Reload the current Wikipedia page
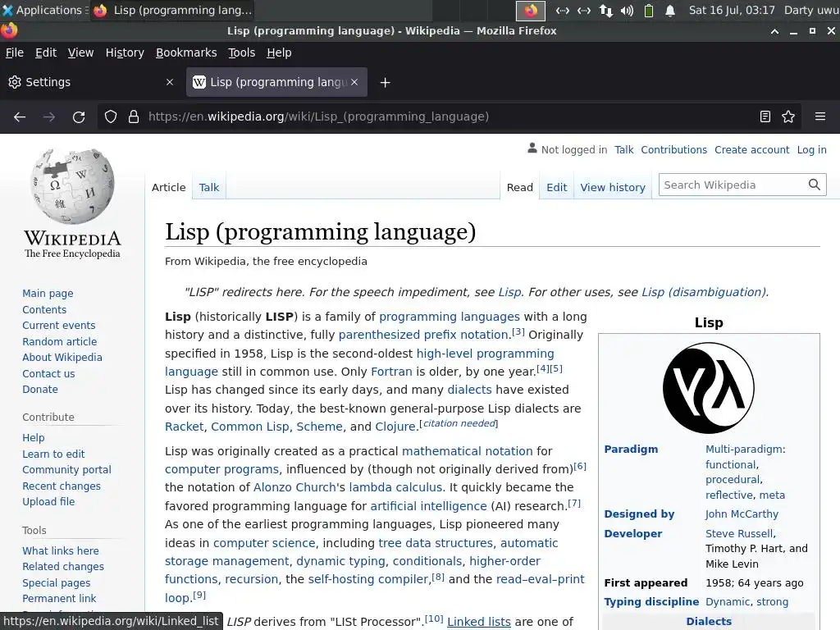Image resolution: width=840 pixels, height=630 pixels. point(79,116)
